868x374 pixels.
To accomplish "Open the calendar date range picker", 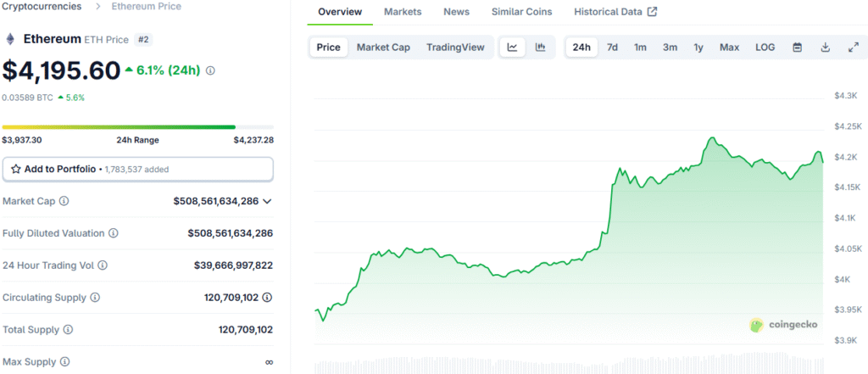I will click(x=797, y=47).
